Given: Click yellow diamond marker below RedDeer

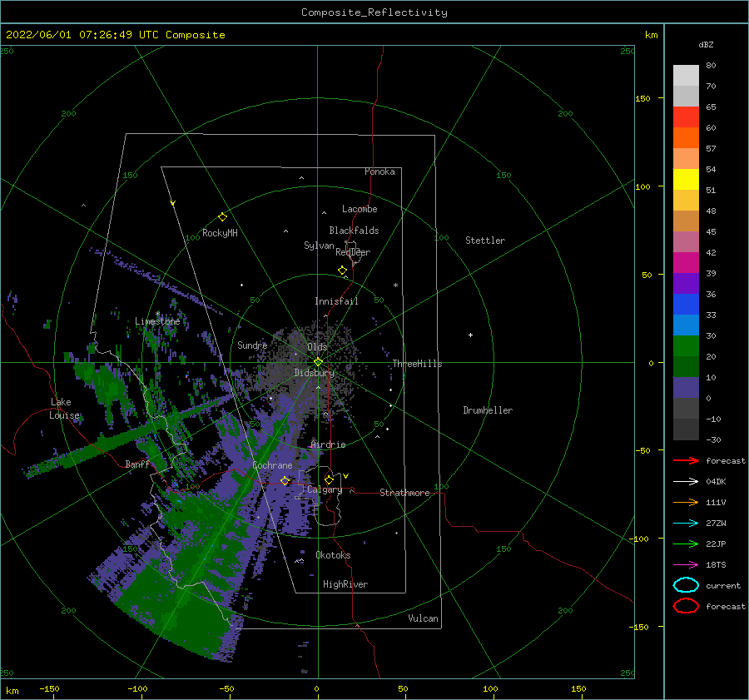Looking at the screenshot, I should coord(343,271).
